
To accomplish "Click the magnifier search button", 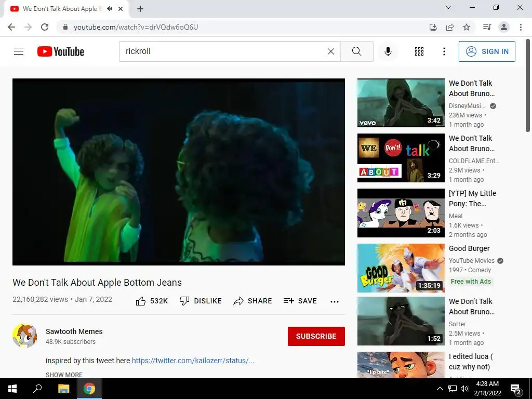I will pyautogui.click(x=356, y=51).
